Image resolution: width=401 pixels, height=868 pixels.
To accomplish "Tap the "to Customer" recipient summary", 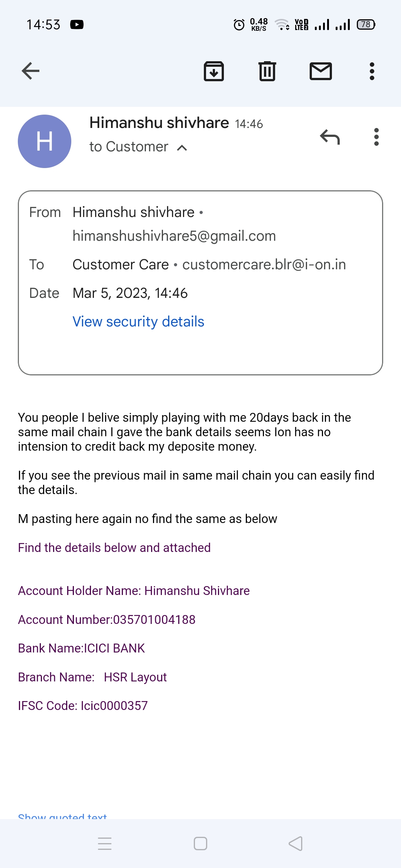I will pos(129,147).
